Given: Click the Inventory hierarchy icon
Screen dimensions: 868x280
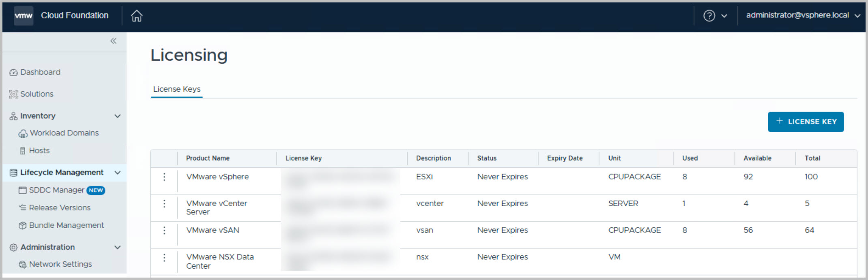Looking at the screenshot, I should [13, 116].
